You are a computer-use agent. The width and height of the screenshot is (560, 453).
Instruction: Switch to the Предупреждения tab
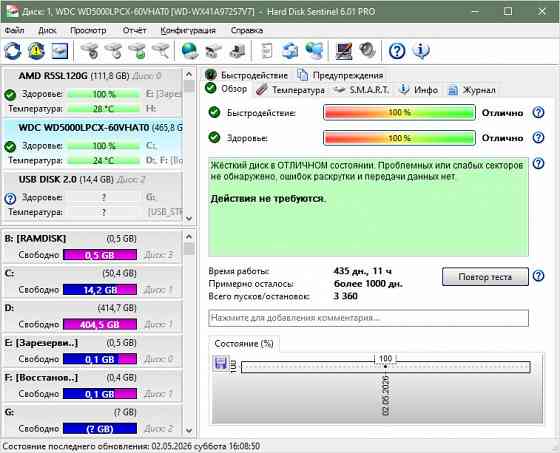tap(340, 75)
